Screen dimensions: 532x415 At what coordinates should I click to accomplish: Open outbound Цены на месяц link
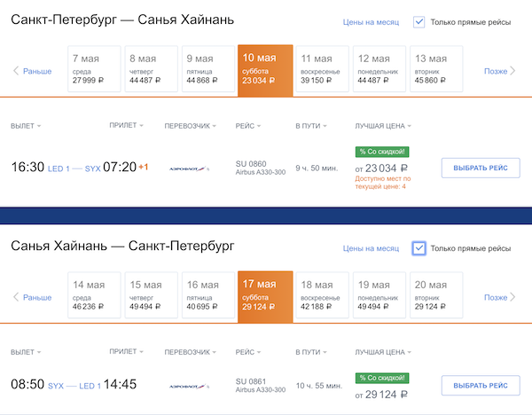point(369,22)
